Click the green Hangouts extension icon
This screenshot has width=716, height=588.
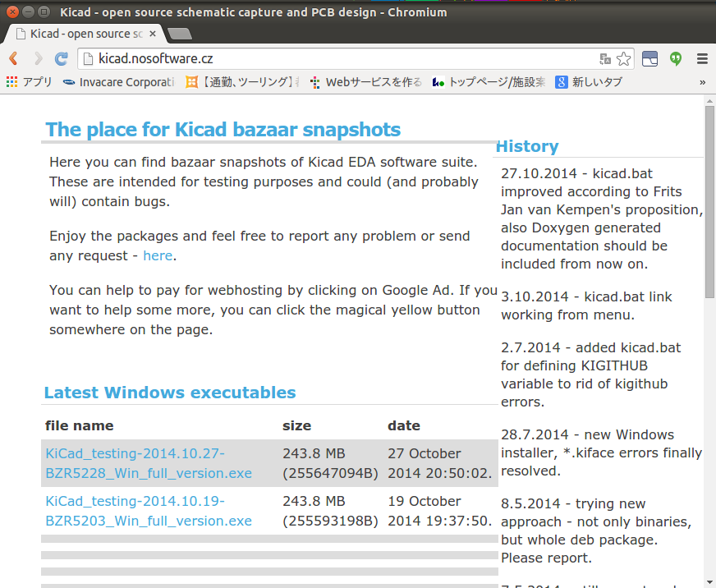click(676, 58)
